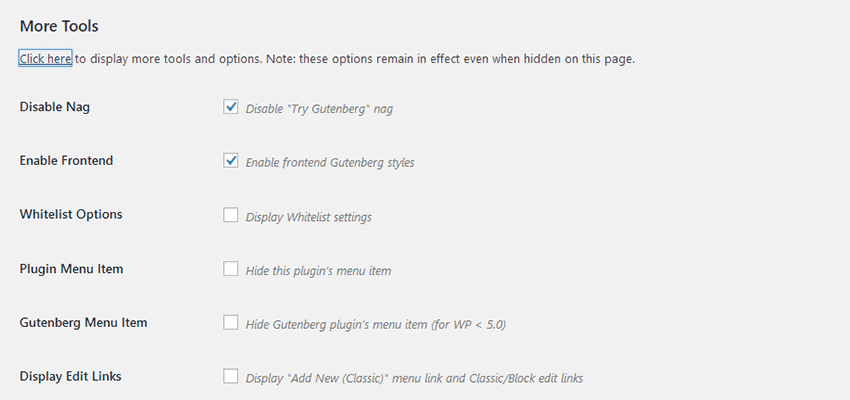Click the "More Tools" heading
The image size is (850, 400).
(x=59, y=26)
